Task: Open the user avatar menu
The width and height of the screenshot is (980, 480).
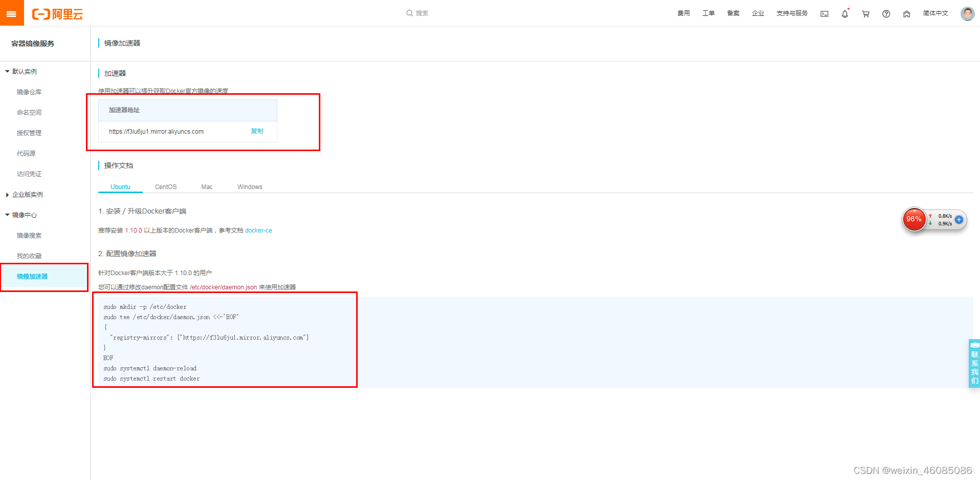Action: (967, 13)
